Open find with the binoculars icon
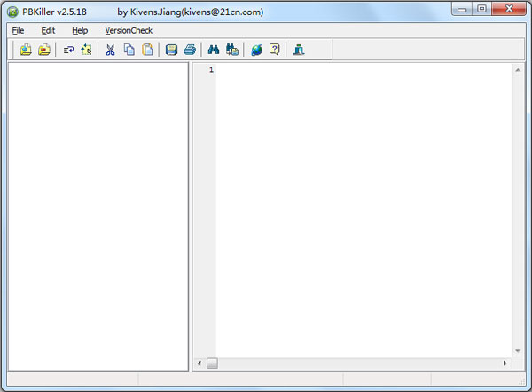 click(x=214, y=50)
